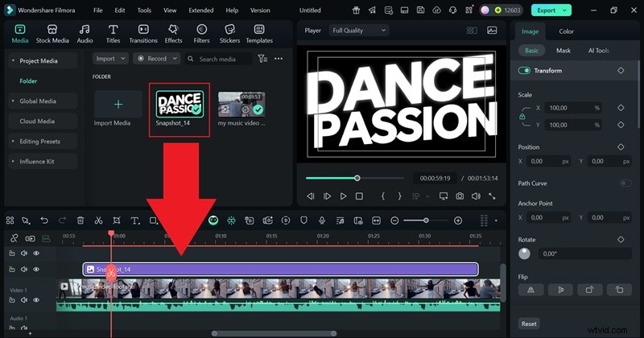
Task: Click the Search media field
Action: (218, 59)
